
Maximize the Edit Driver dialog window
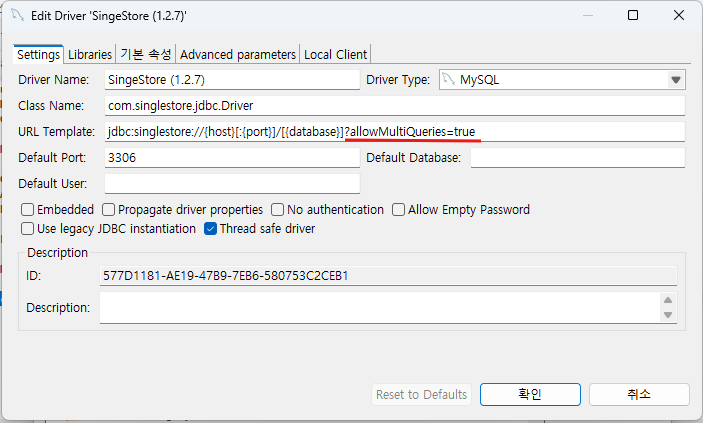tap(633, 15)
